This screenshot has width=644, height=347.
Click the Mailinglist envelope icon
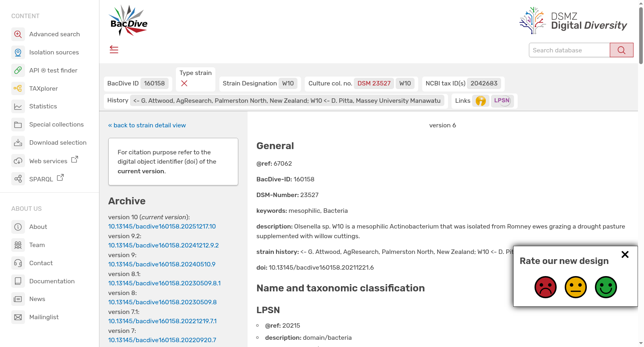click(x=18, y=317)
